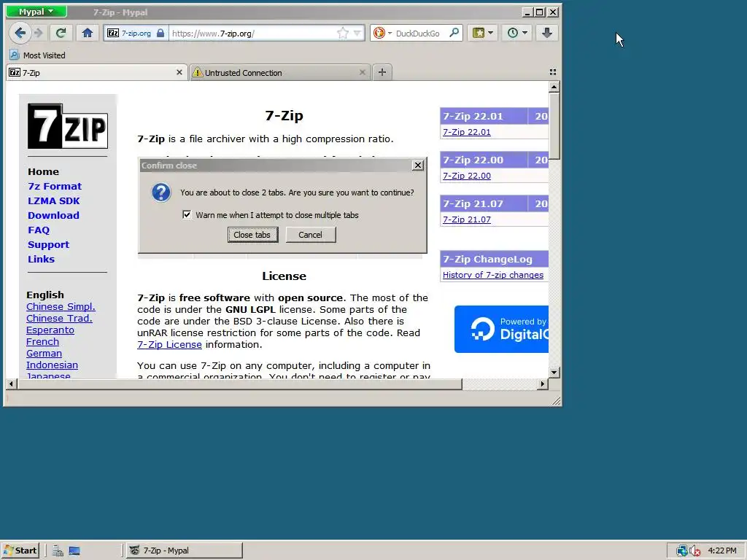Click the Show Desktop quick launch icon

click(x=74, y=551)
